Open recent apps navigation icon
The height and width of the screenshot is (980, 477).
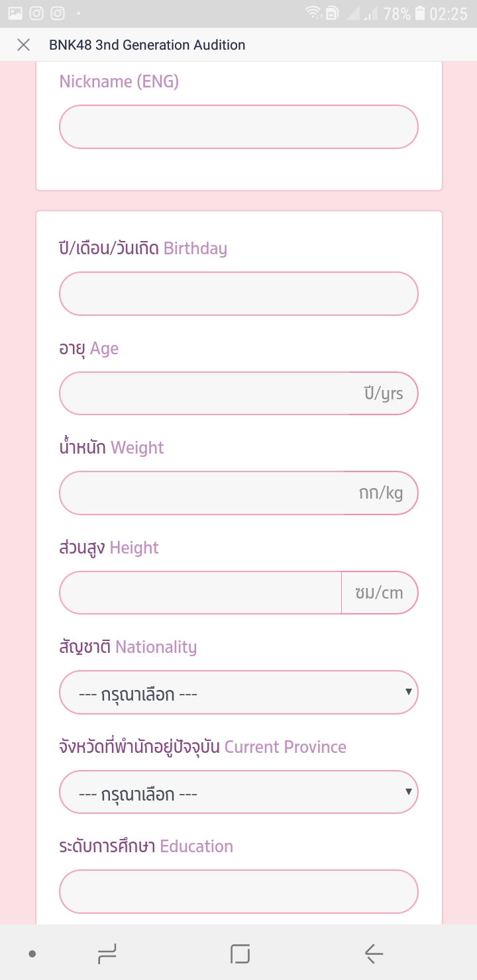click(107, 954)
